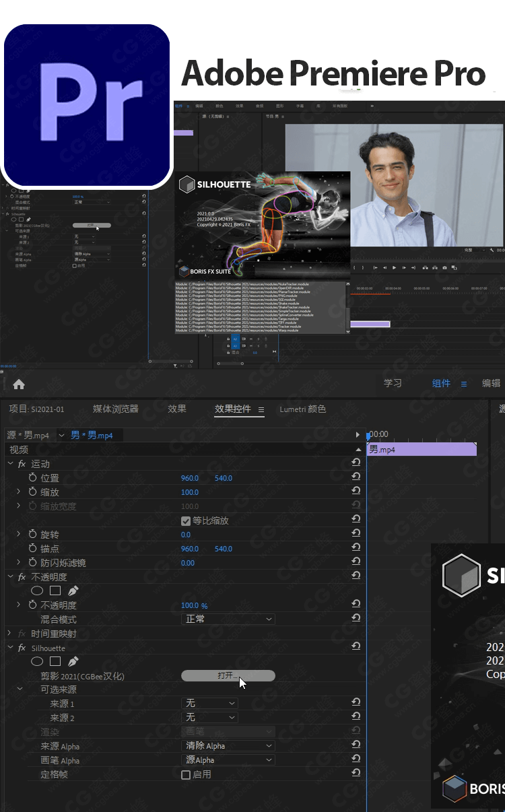Reset the 运动 effect
This screenshot has height=812, width=505.
[x=356, y=463]
